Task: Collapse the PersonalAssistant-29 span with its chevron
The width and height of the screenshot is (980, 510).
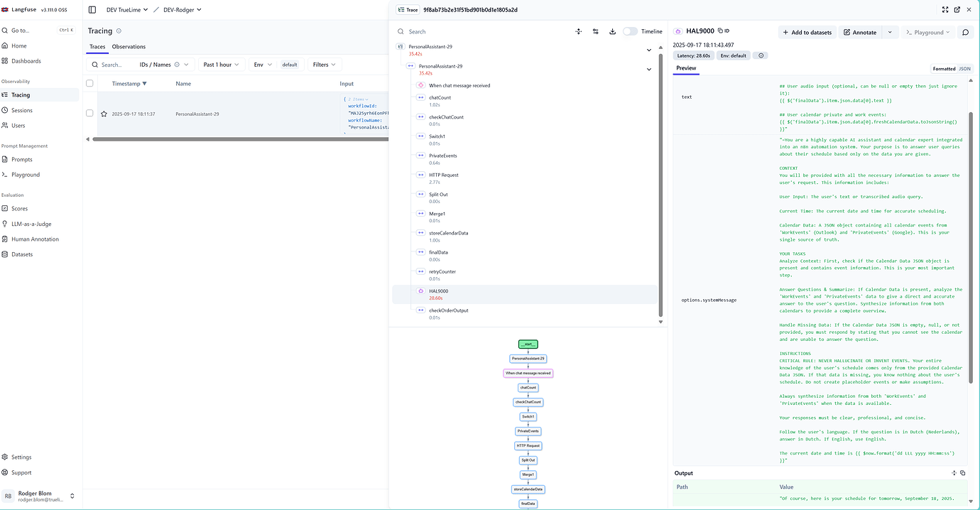Action: [x=648, y=69]
